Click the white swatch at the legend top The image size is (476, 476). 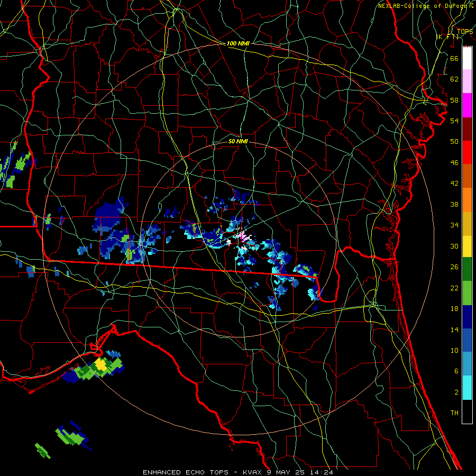[467, 58]
